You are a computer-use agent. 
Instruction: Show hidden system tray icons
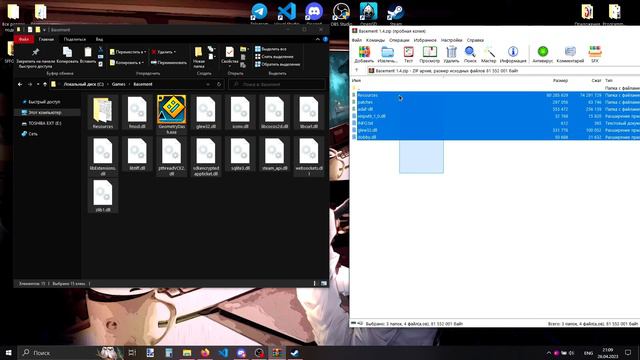point(549,353)
